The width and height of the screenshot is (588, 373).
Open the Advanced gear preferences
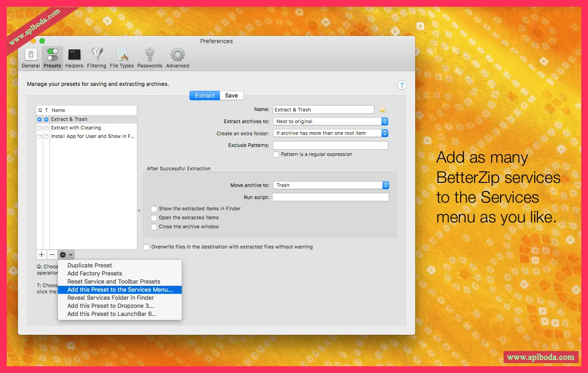(x=178, y=58)
